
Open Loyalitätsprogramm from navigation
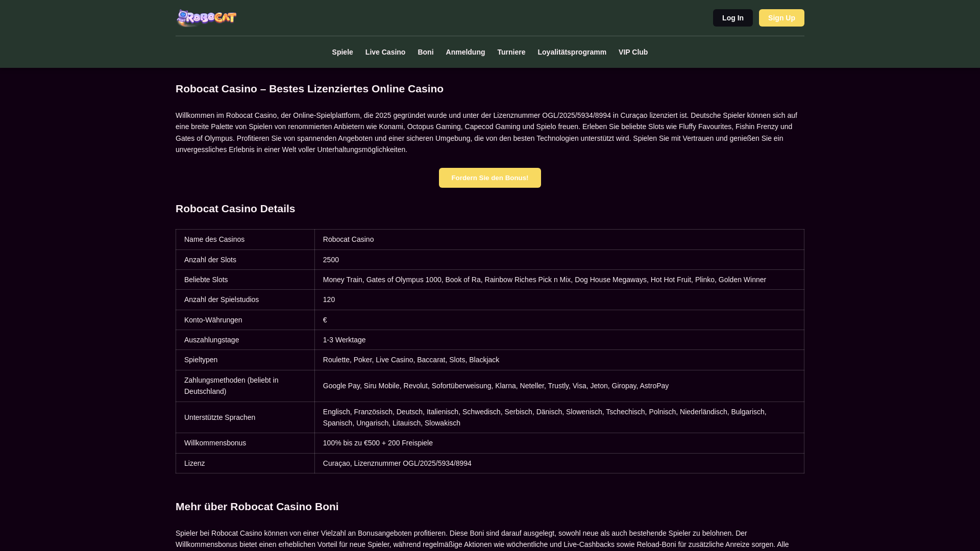tap(572, 52)
